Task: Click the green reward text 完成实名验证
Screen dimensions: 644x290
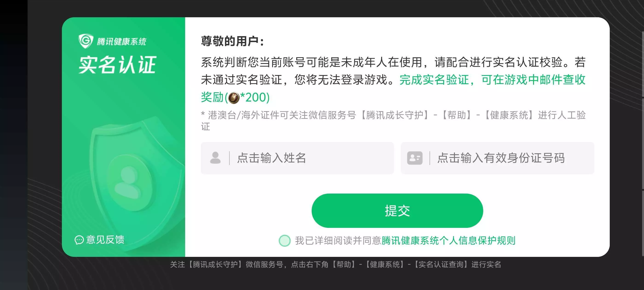Action: pyautogui.click(x=434, y=80)
